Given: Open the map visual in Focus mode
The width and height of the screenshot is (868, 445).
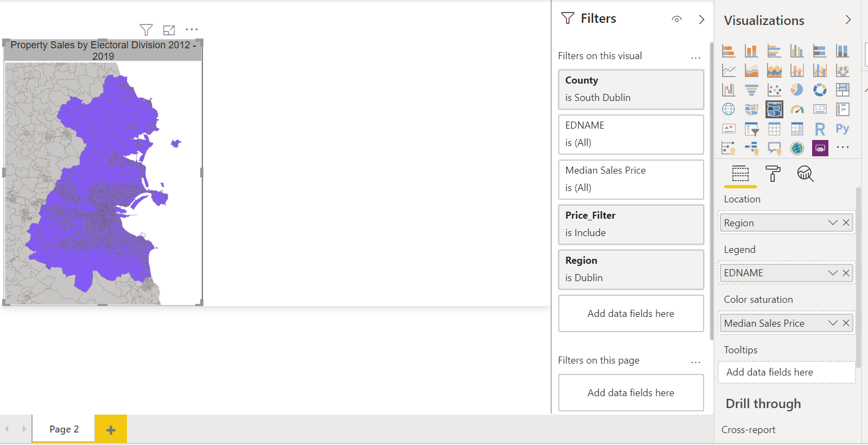Looking at the screenshot, I should point(169,30).
